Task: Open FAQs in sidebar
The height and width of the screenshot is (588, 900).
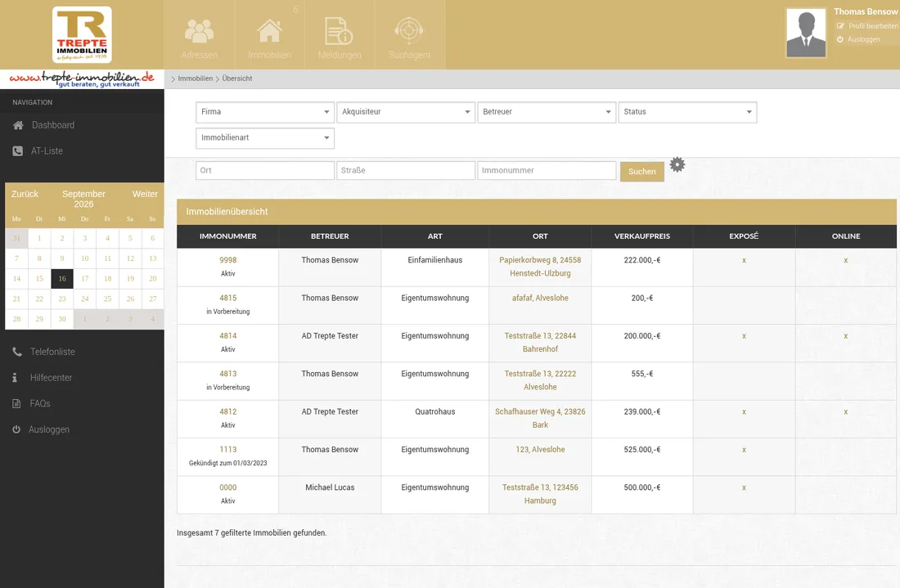Action: click(x=40, y=403)
